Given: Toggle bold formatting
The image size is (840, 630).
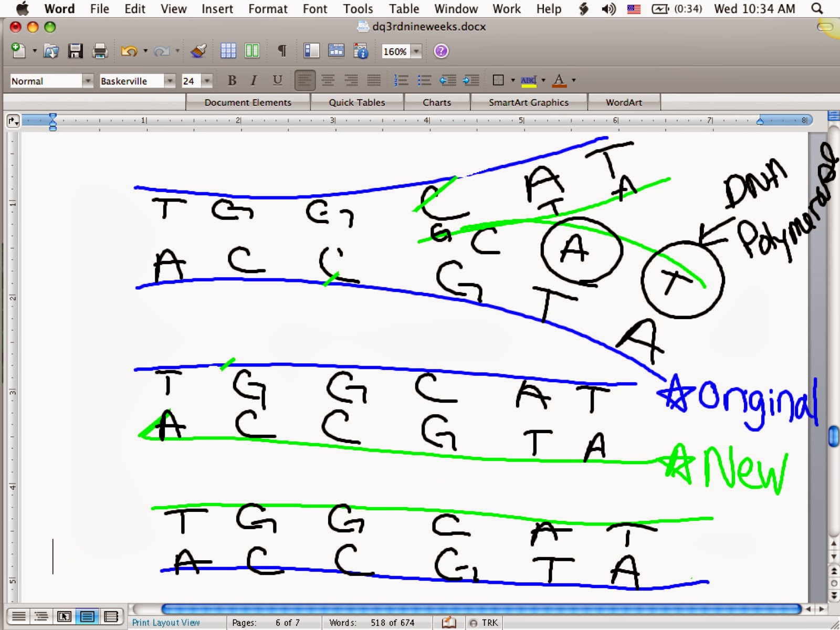Looking at the screenshot, I should (x=231, y=80).
